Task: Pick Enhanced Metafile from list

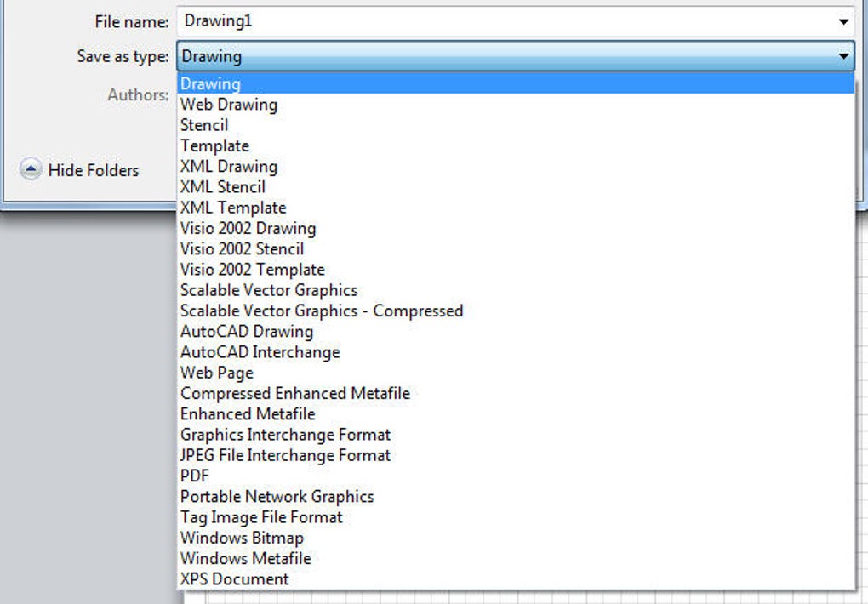Action: [516, 413]
